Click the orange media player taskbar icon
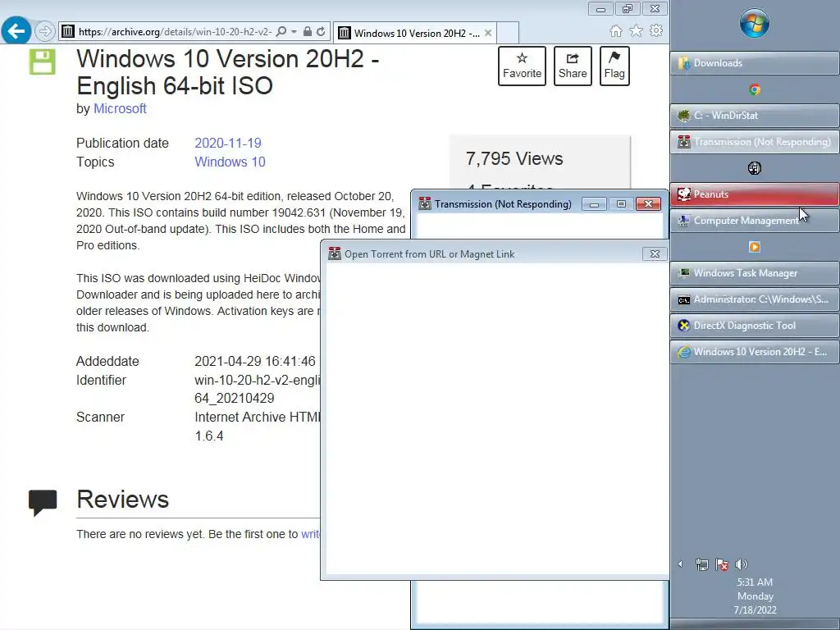 click(x=755, y=247)
